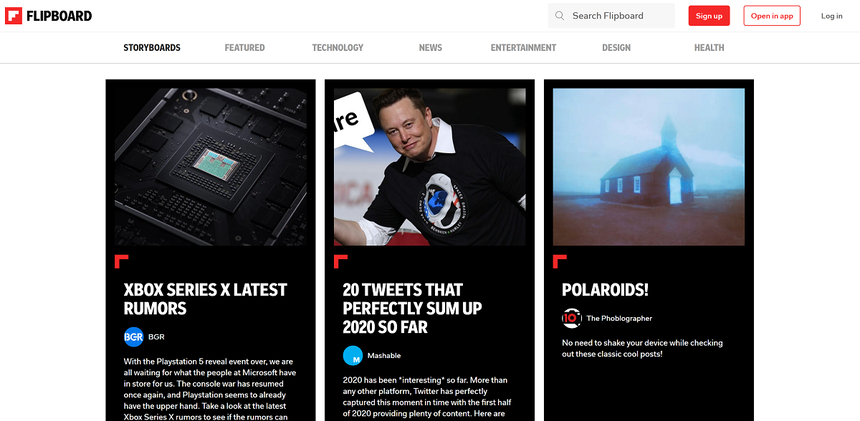
Task: Select the Health tab
Action: pos(709,48)
